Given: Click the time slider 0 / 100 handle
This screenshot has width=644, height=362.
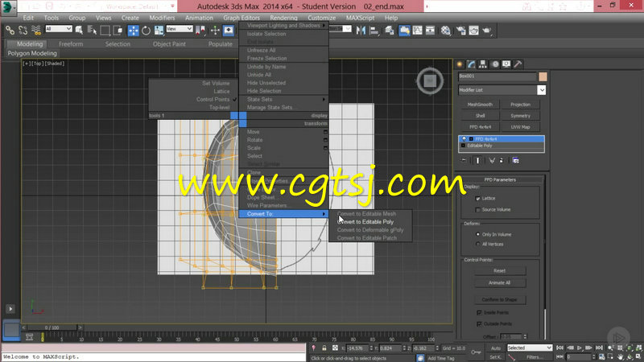Looking at the screenshot, I should coord(52,327).
